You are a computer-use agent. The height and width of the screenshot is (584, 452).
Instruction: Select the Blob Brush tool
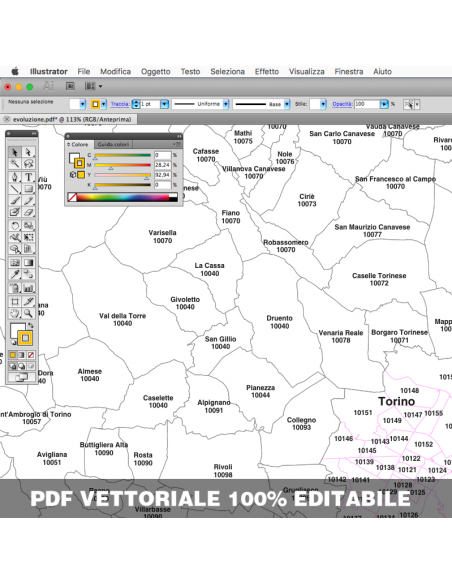coord(15,212)
